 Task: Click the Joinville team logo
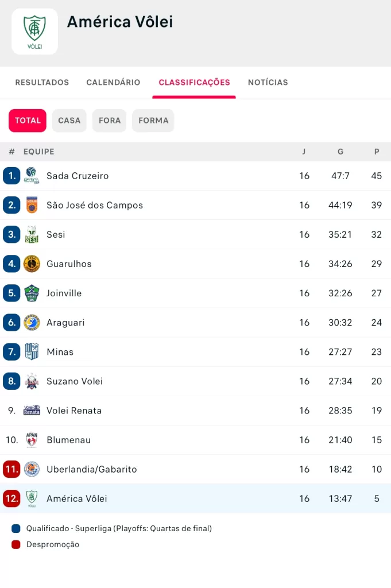pos(32,293)
